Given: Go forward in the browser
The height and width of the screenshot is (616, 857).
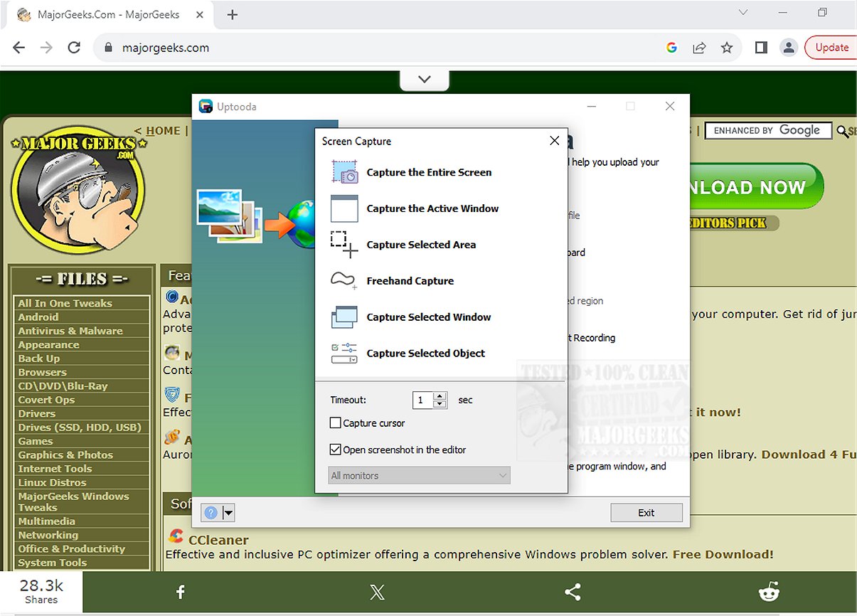Looking at the screenshot, I should [x=46, y=48].
